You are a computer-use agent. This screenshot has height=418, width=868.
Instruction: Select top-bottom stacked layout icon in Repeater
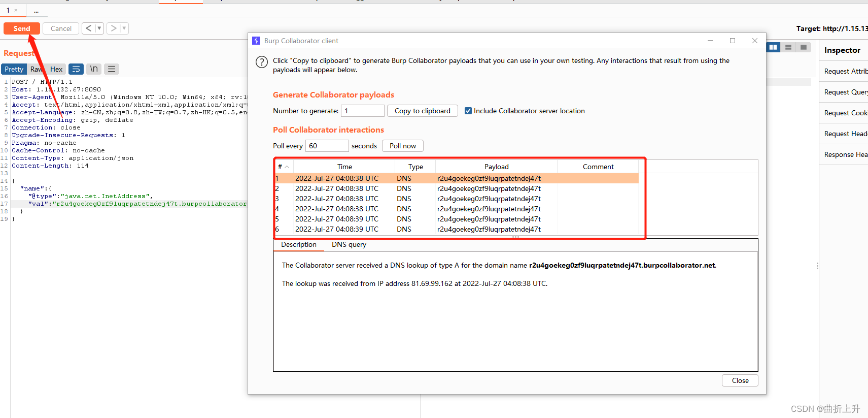pos(788,47)
